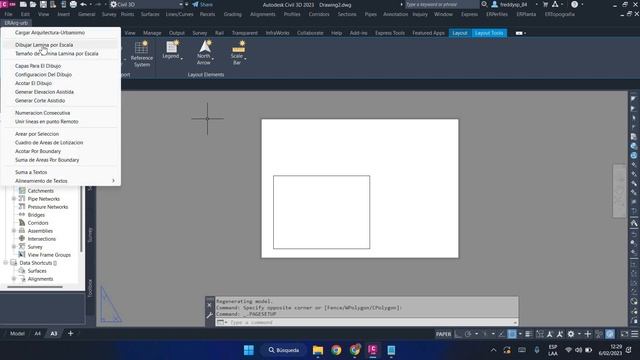This screenshot has height=360, width=640.
Task: Expand the Assemblies tree node
Action: [14, 231]
